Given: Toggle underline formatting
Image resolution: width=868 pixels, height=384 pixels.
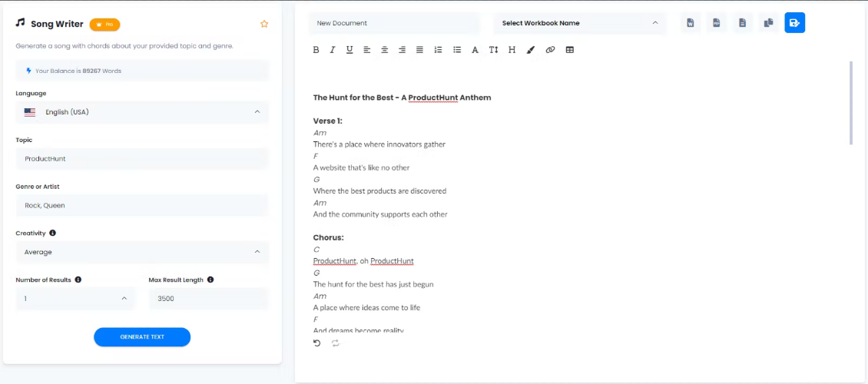Looking at the screenshot, I should (x=350, y=50).
